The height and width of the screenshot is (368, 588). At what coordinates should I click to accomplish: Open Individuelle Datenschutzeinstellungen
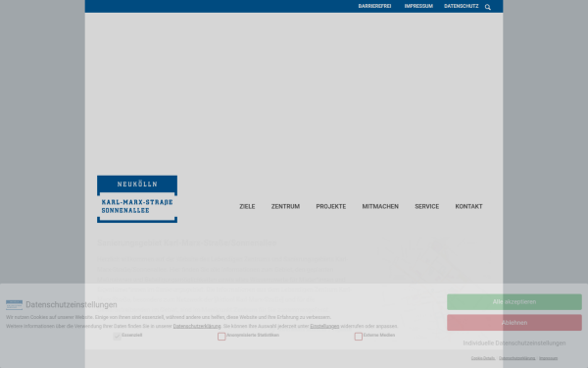point(514,342)
